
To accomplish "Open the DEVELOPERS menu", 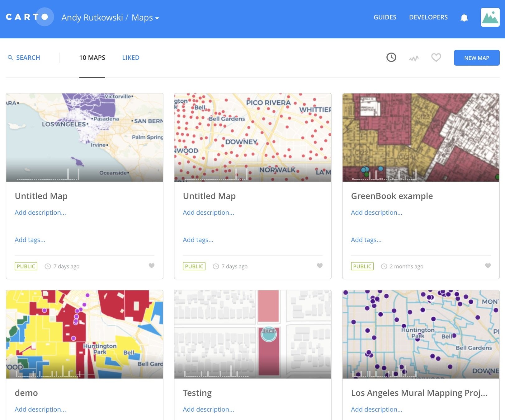I will click(428, 17).
